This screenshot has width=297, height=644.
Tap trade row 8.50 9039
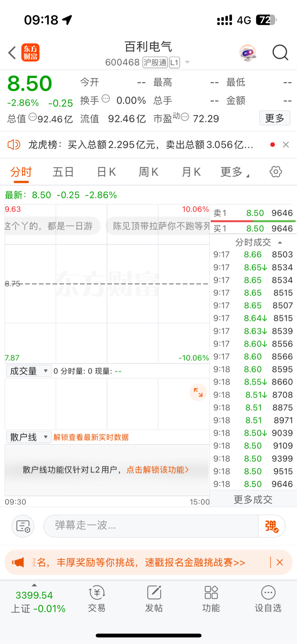tap(253, 433)
